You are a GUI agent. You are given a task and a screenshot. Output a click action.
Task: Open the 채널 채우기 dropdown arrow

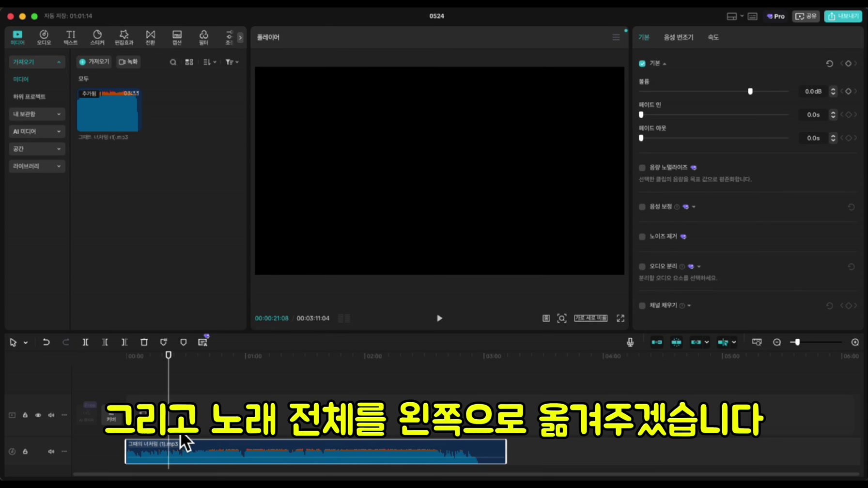(x=689, y=306)
